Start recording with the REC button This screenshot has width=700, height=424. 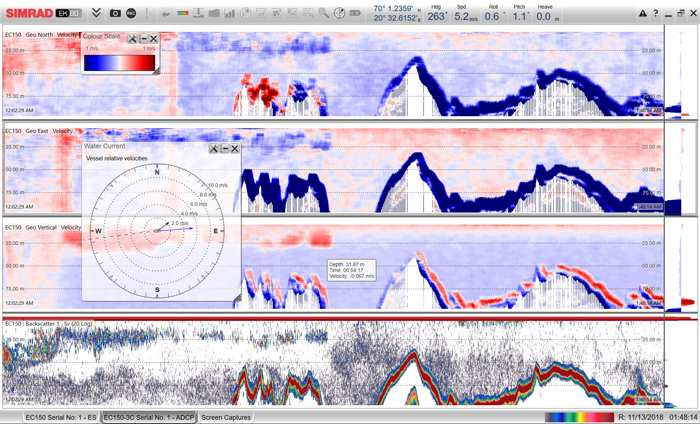[131, 13]
